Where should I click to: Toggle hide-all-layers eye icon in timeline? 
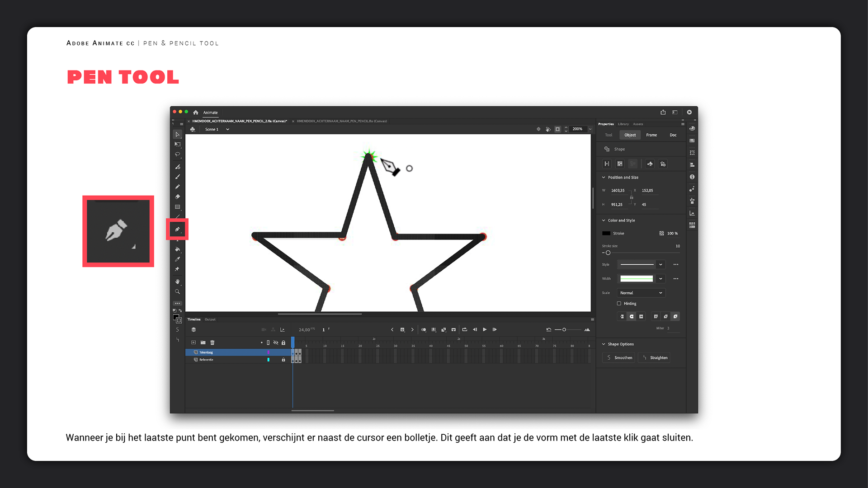point(276,343)
